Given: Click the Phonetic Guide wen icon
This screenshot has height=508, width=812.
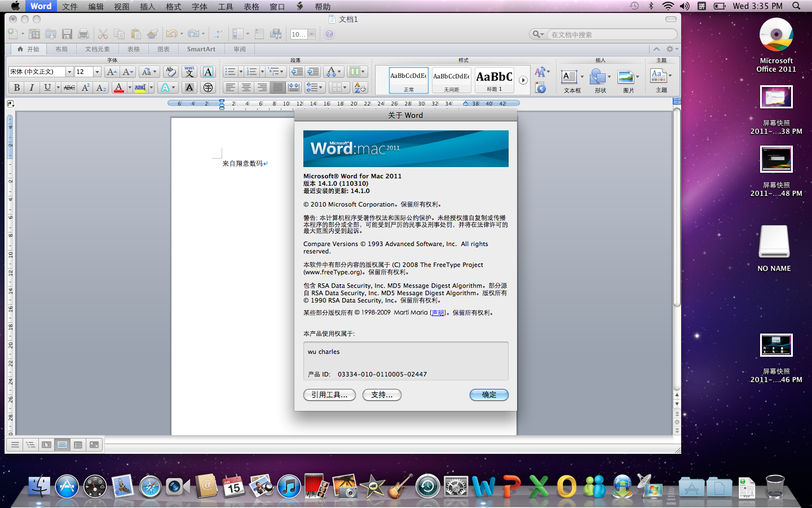Looking at the screenshot, I should [x=189, y=72].
